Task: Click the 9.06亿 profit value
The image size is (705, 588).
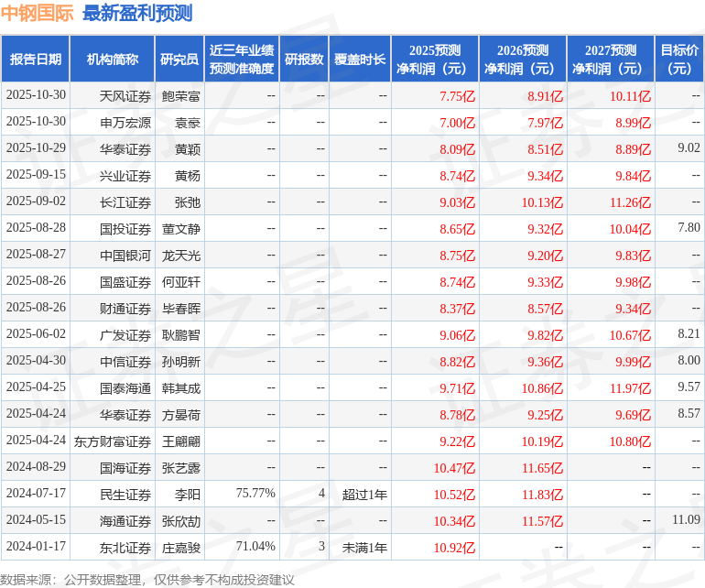Action: point(457,334)
